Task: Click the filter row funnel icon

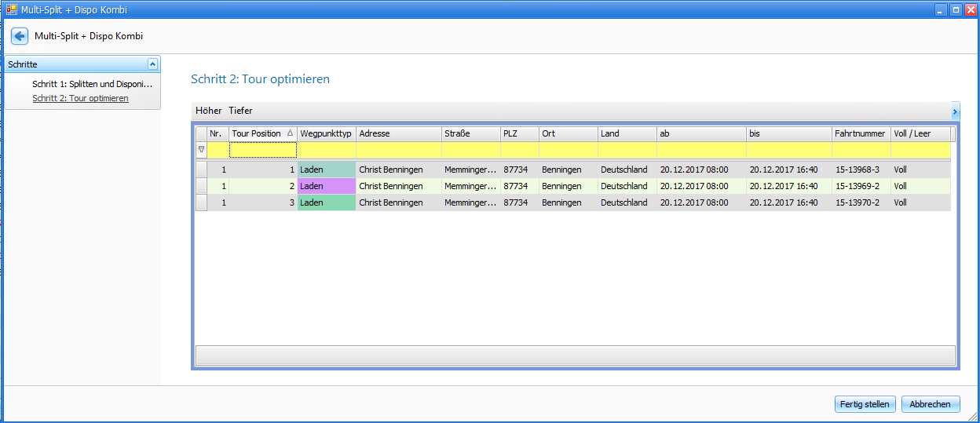Action: click(x=202, y=149)
